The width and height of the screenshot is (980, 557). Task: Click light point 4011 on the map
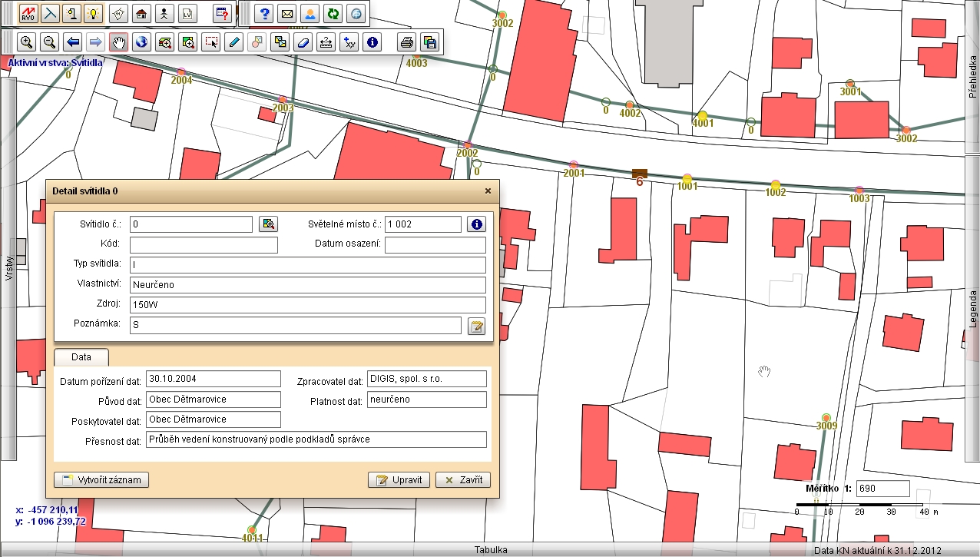(252, 529)
